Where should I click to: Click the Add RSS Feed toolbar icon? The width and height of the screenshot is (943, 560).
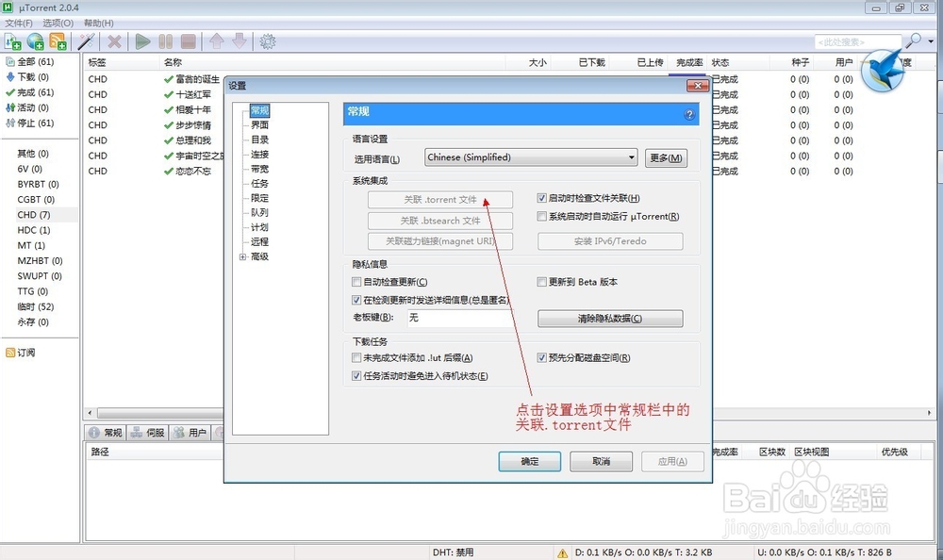[58, 41]
